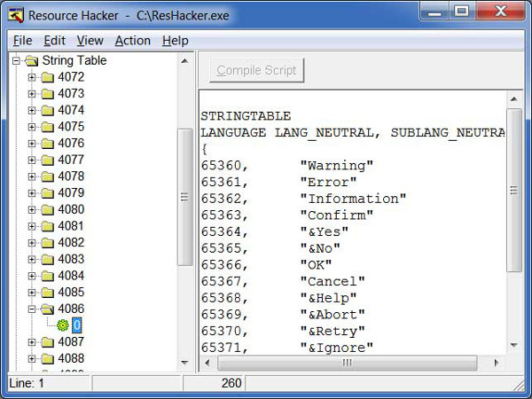This screenshot has width=532, height=399.
Task: Collapse the 4086 tree node
Action: [32, 309]
